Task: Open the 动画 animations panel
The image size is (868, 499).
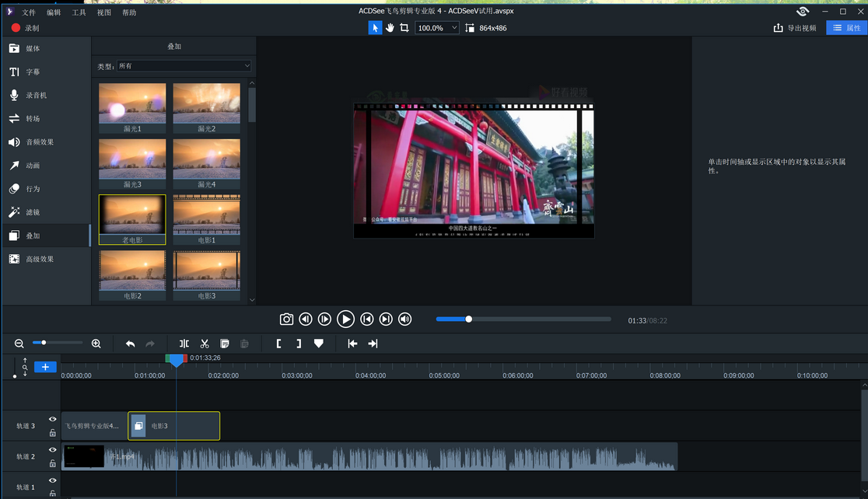Action: (46, 166)
